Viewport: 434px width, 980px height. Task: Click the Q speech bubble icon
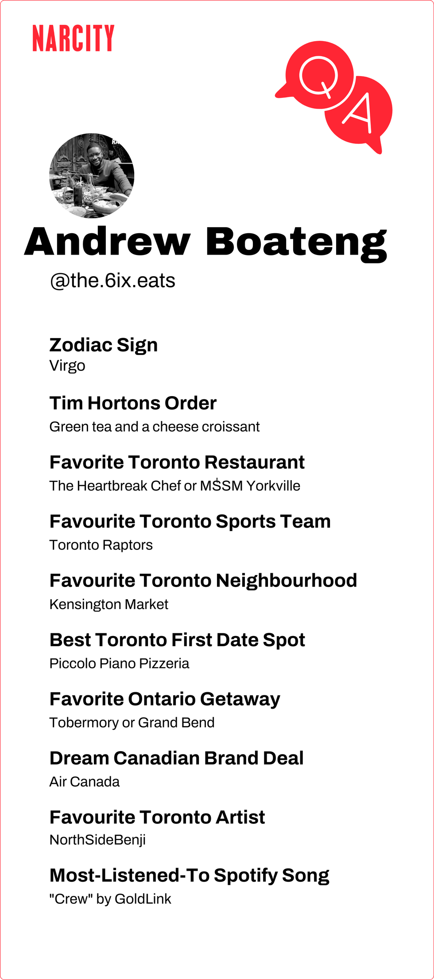pos(319,74)
